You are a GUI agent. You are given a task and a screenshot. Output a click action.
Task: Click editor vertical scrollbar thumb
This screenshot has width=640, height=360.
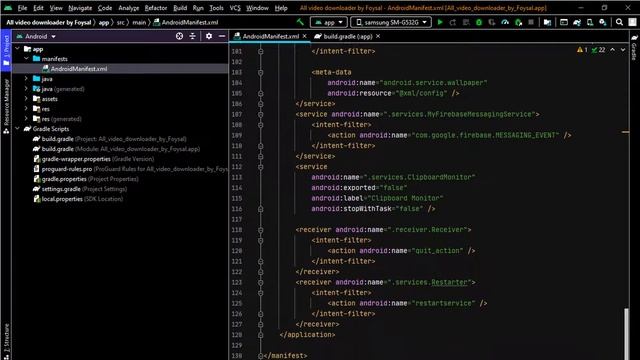627,334
